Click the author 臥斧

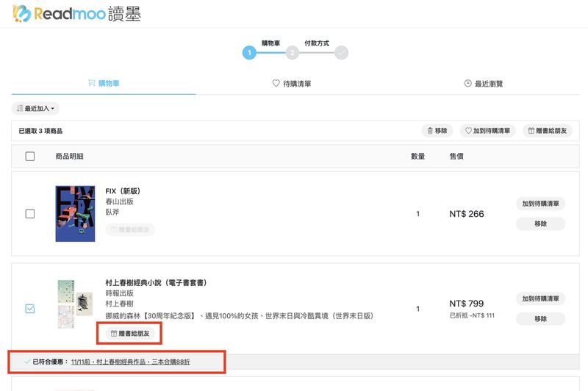112,212
